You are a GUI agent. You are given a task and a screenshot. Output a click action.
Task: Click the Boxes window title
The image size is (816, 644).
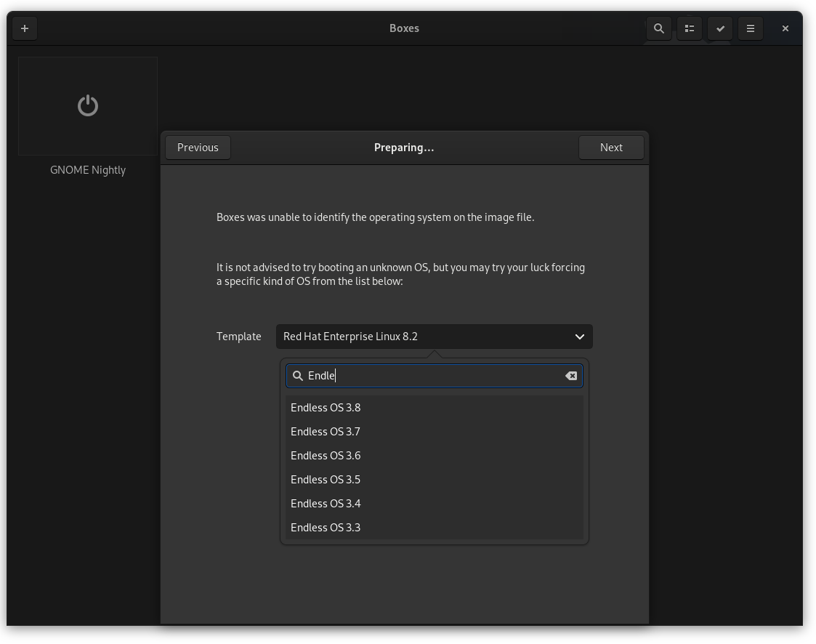pyautogui.click(x=404, y=28)
